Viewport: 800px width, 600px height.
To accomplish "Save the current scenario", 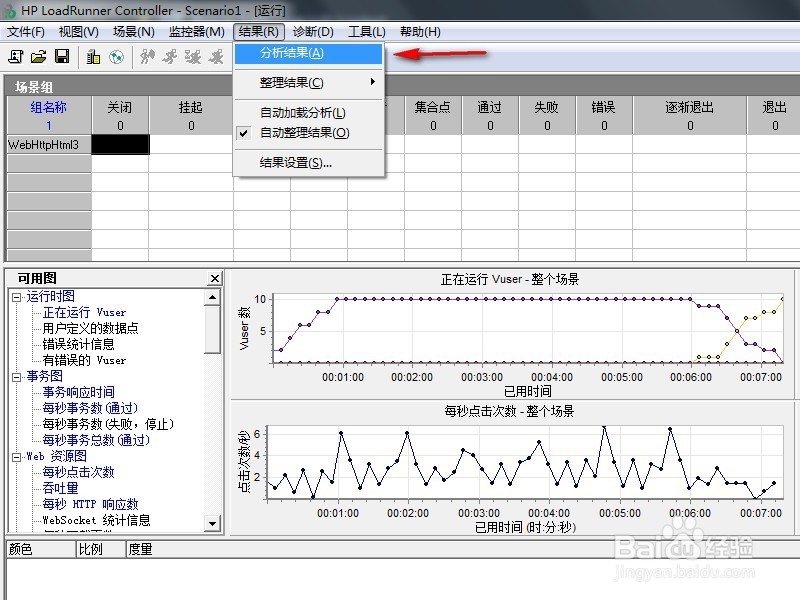I will click(x=63, y=57).
